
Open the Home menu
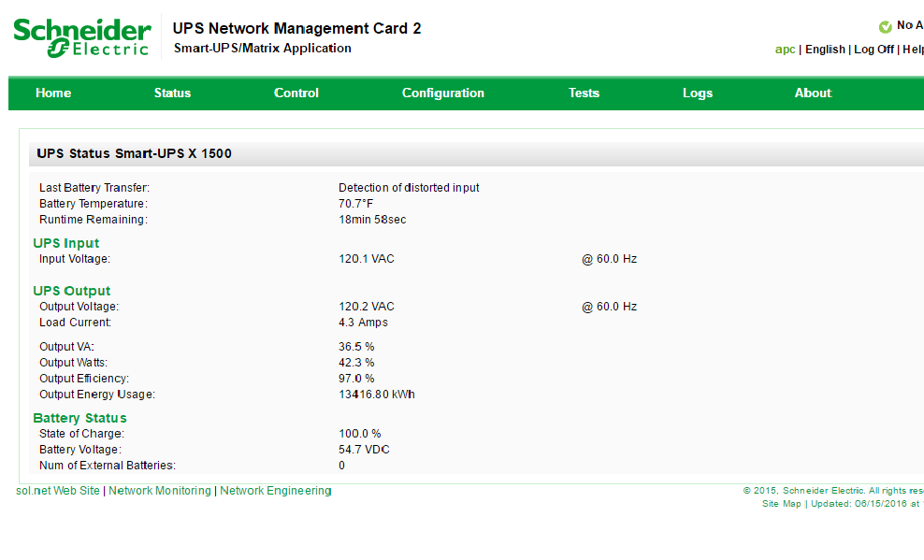point(53,93)
